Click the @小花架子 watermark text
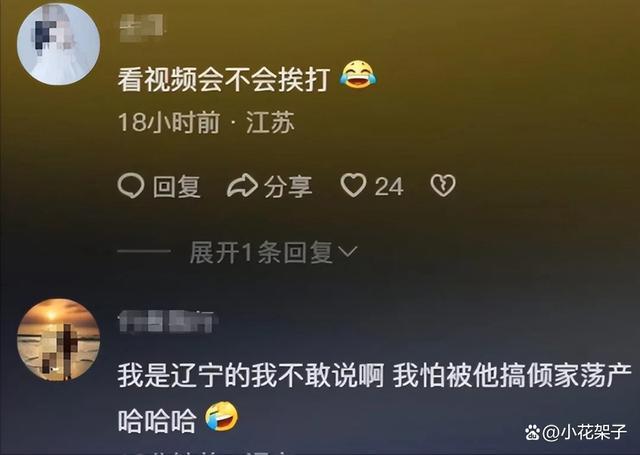The height and width of the screenshot is (455, 640). 584,433
